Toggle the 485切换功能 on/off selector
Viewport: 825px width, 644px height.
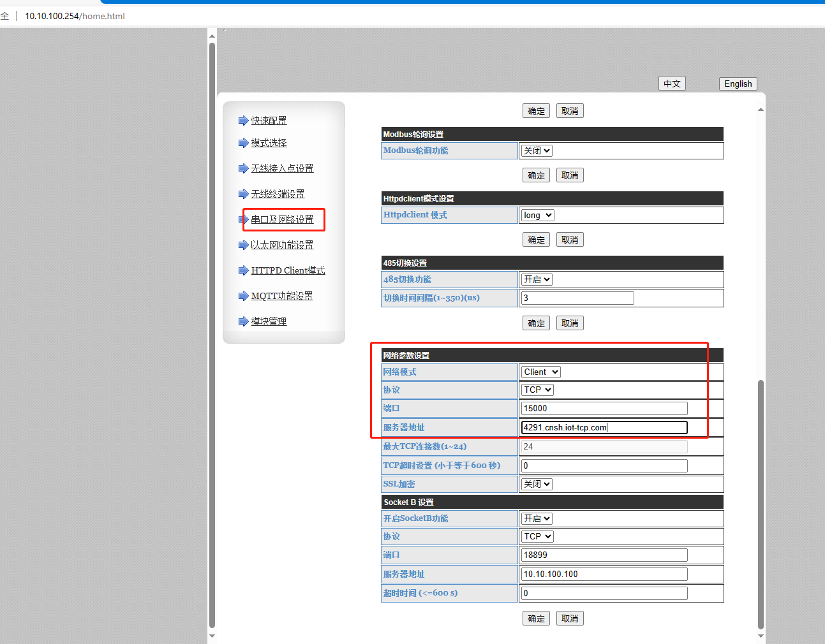click(537, 280)
